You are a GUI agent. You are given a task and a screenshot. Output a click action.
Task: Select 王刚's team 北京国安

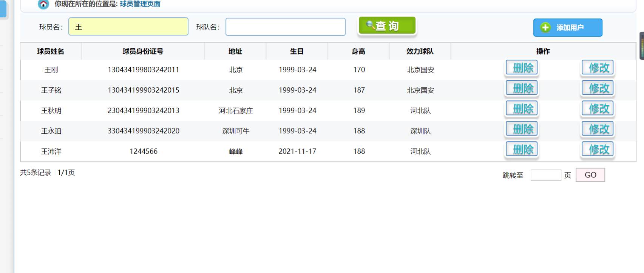click(x=420, y=70)
